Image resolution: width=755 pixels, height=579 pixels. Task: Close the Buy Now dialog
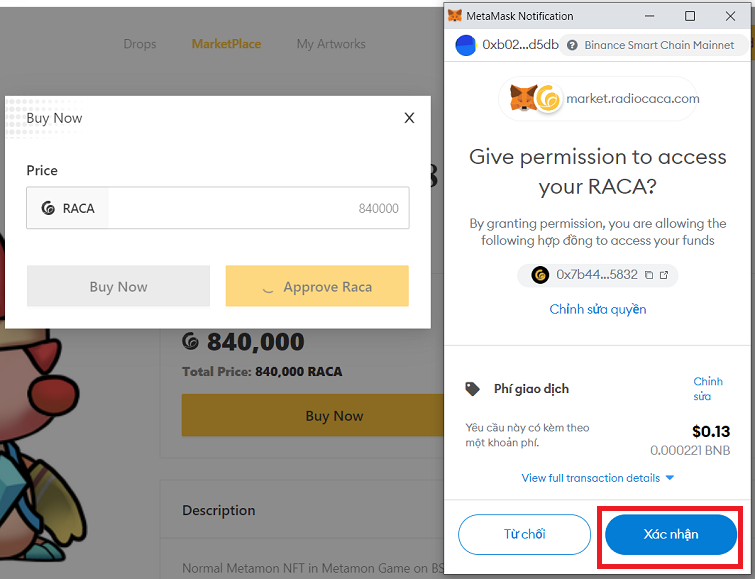(409, 118)
